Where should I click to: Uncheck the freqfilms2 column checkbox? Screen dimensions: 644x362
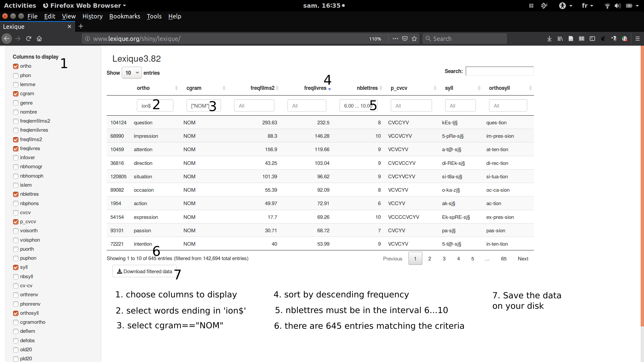coord(16,140)
